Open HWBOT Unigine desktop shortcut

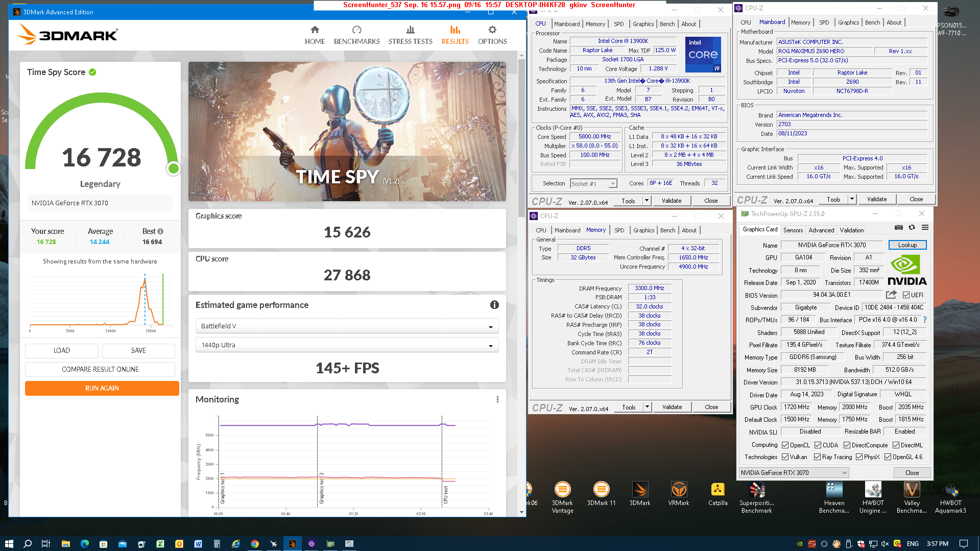tap(873, 497)
